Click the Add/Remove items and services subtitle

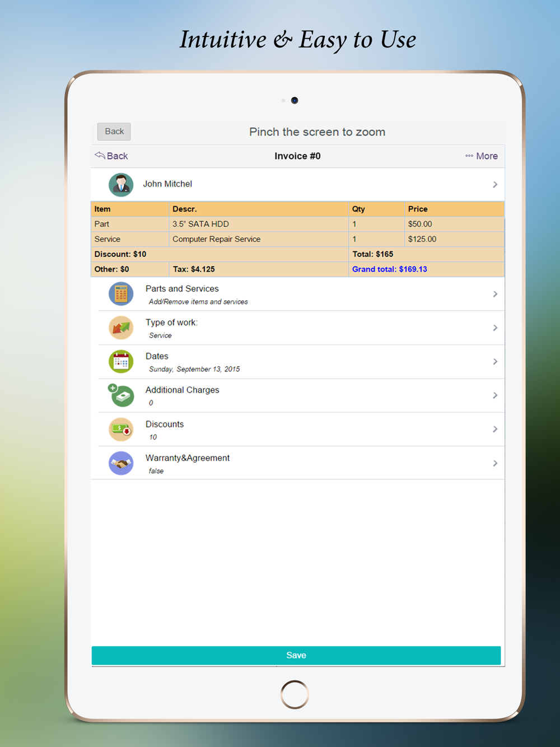[198, 302]
